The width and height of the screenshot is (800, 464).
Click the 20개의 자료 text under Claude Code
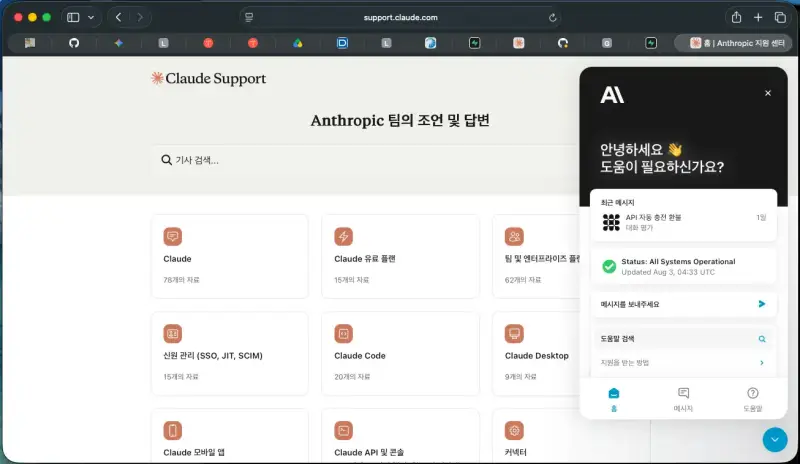pos(352,377)
